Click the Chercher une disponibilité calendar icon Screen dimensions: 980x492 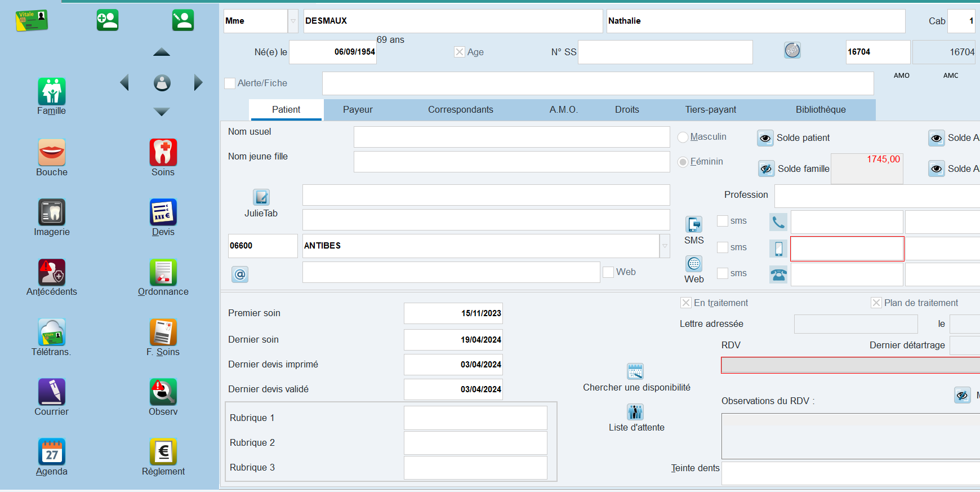click(x=635, y=371)
